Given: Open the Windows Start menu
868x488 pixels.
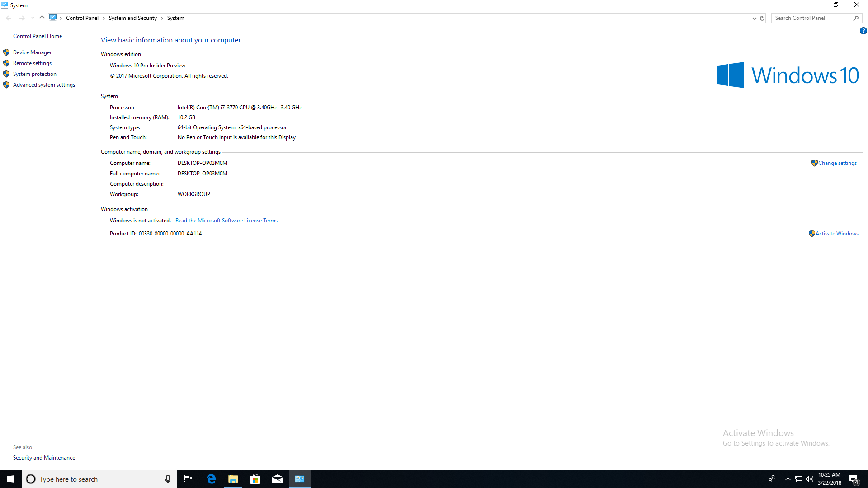Looking at the screenshot, I should 11,479.
